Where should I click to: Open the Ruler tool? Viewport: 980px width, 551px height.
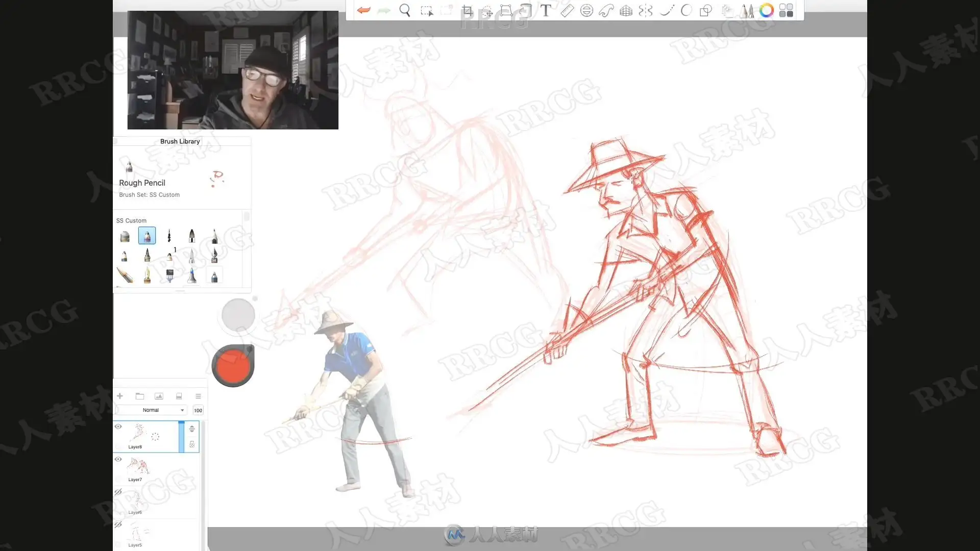567,10
